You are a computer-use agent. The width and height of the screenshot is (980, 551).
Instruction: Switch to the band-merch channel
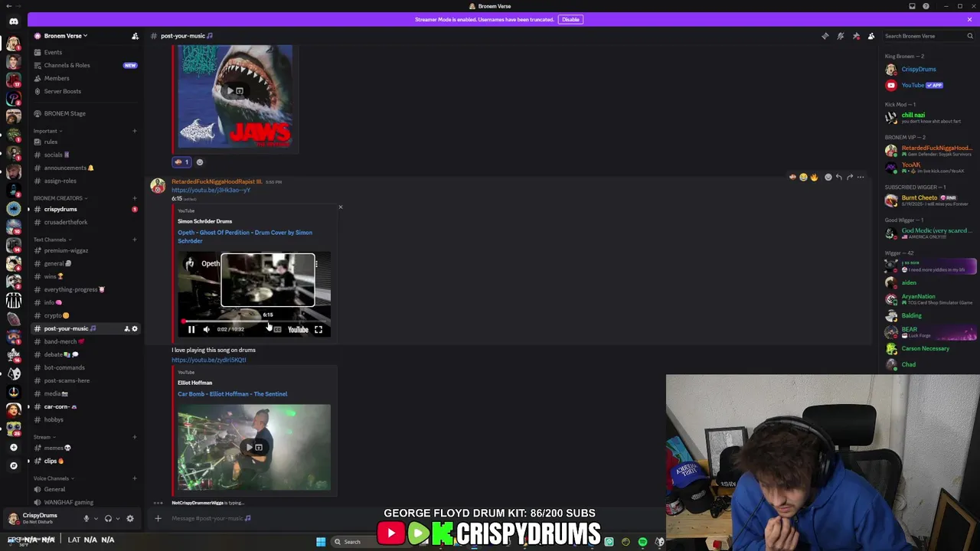pos(86,342)
